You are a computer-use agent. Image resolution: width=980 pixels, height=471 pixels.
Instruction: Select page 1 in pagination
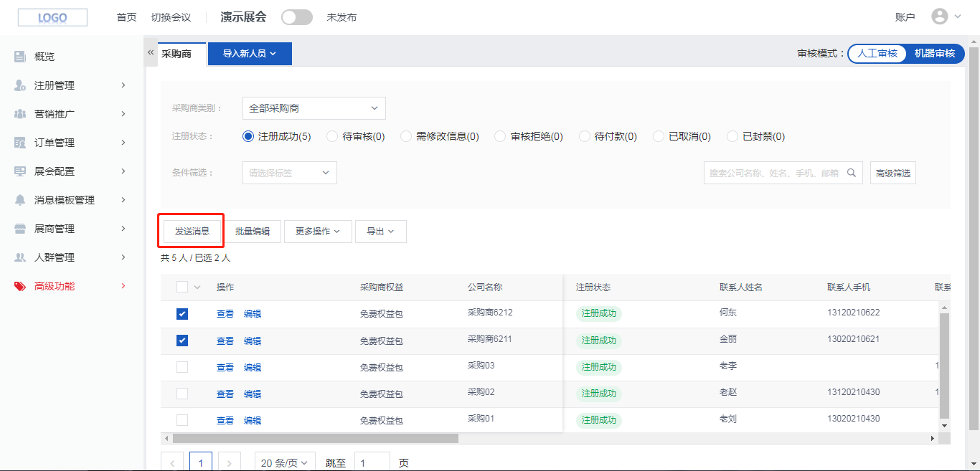[201, 463]
